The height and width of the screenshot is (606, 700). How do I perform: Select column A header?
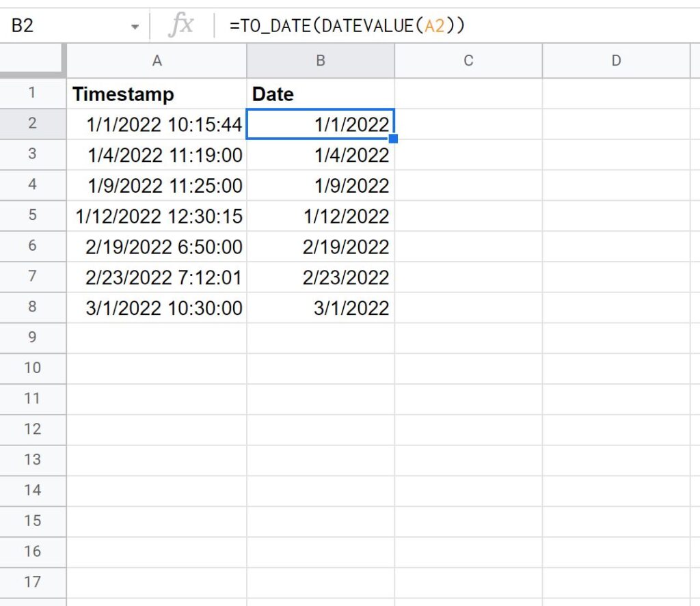pos(157,61)
